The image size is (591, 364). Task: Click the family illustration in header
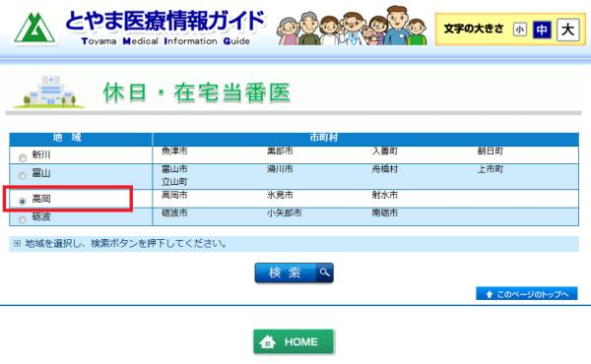coord(353,26)
